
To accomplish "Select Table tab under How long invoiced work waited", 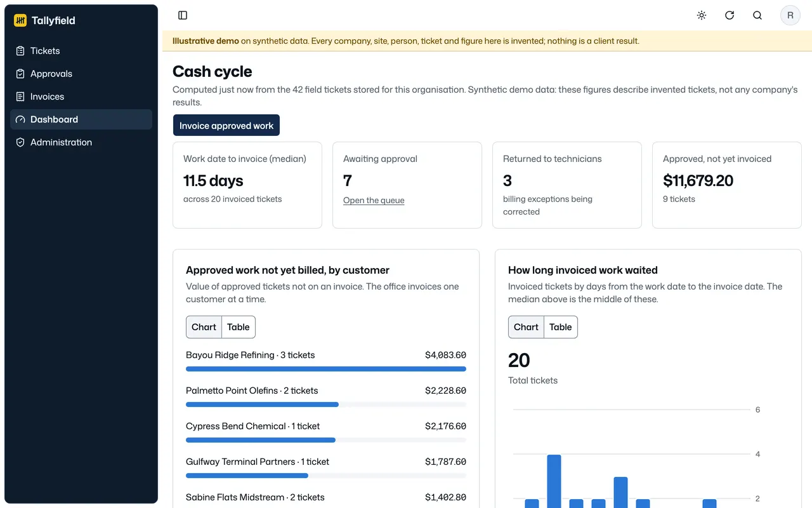I will [561, 327].
